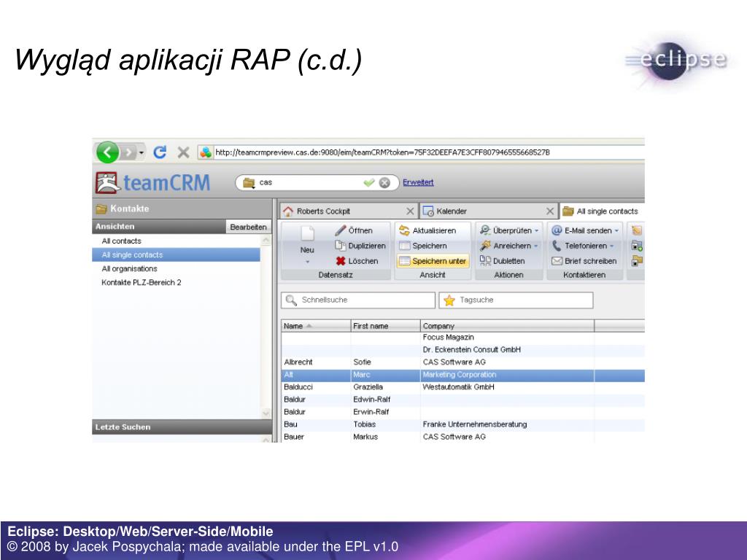This screenshot has width=747, height=560.
Task: Write a letter with Brief schreiben
Action: click(x=584, y=261)
